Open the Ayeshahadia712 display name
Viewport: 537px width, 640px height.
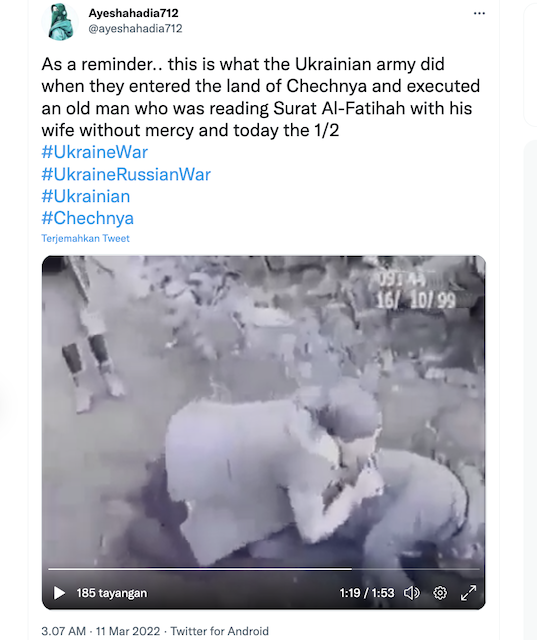(133, 13)
